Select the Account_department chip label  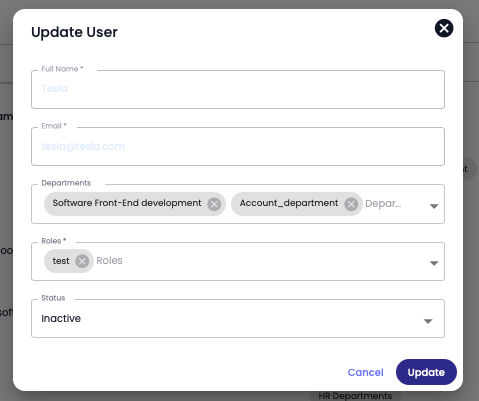(289, 203)
